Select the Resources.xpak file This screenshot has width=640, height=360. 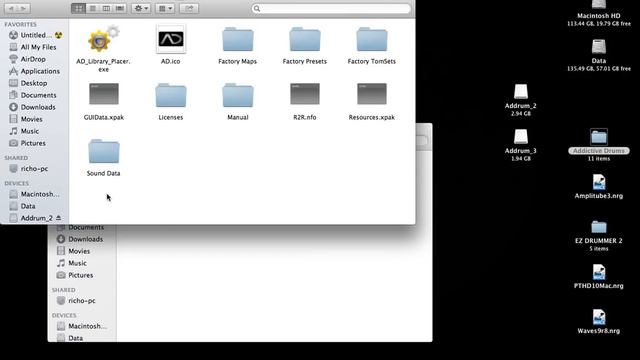(x=371, y=94)
